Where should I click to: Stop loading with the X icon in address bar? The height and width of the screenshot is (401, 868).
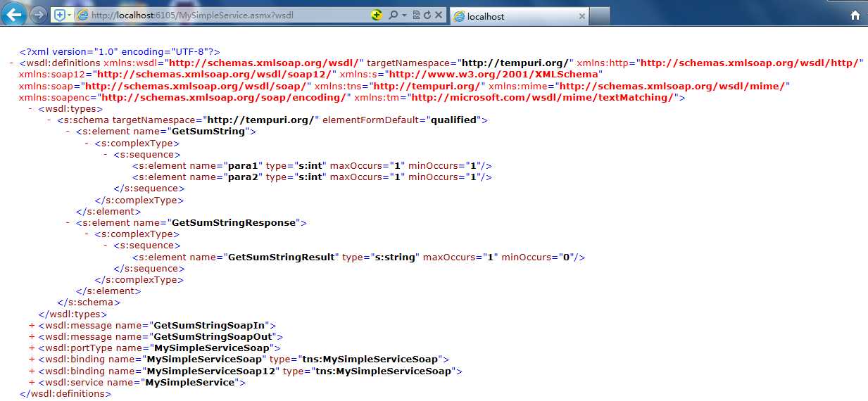point(439,15)
